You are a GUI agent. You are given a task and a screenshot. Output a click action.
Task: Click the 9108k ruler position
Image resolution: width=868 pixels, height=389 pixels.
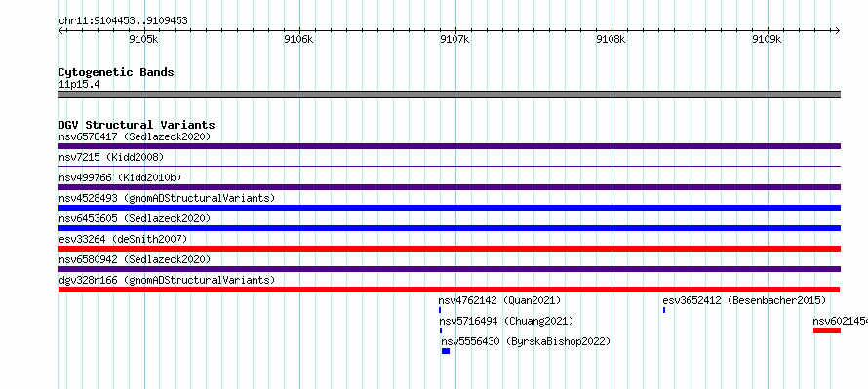[612, 39]
